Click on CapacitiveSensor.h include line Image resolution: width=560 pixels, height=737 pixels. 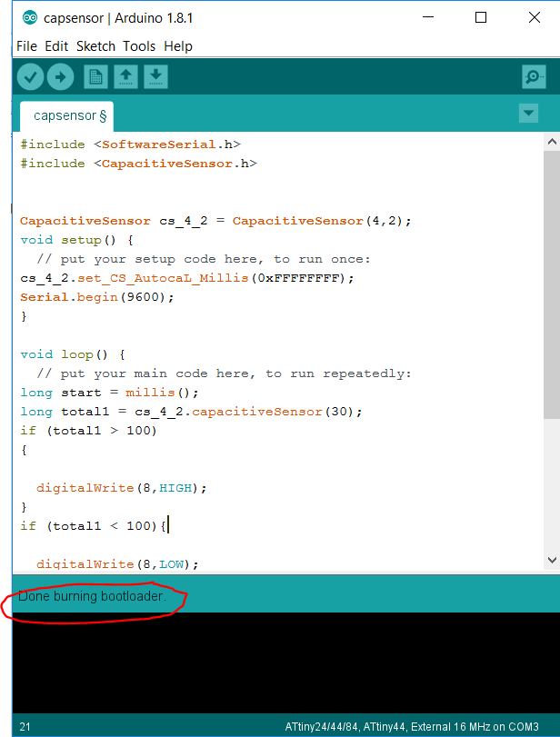139,164
